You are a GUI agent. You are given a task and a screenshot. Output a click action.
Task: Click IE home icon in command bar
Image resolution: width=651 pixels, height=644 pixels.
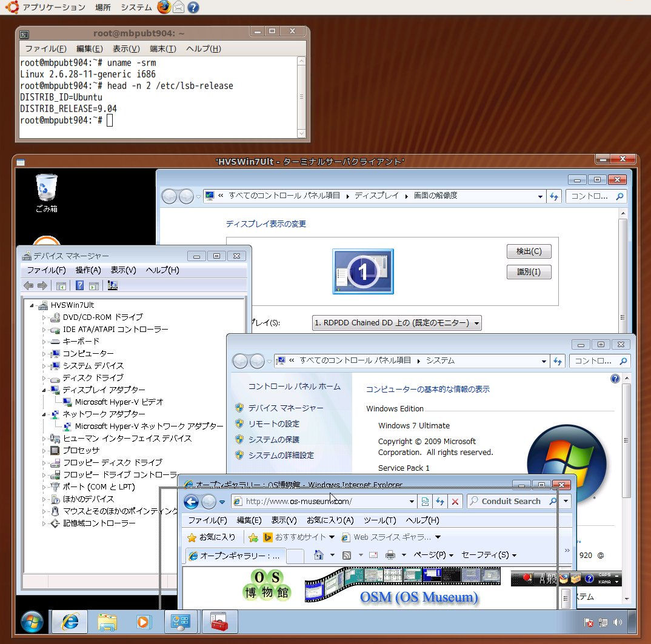(x=318, y=555)
